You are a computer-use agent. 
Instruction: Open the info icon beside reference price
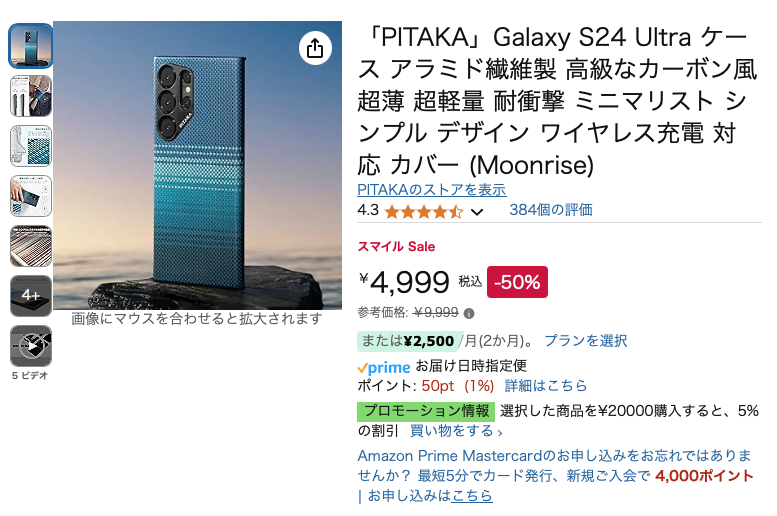pos(469,313)
